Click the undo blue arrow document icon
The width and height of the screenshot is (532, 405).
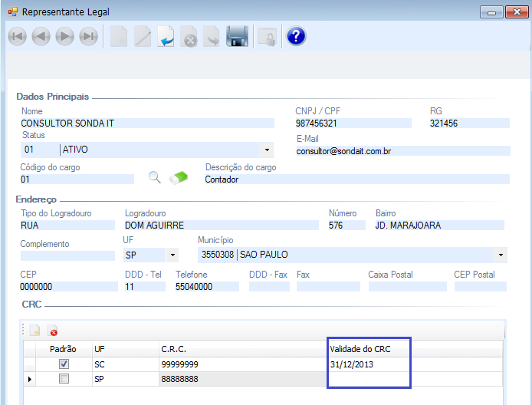(166, 36)
